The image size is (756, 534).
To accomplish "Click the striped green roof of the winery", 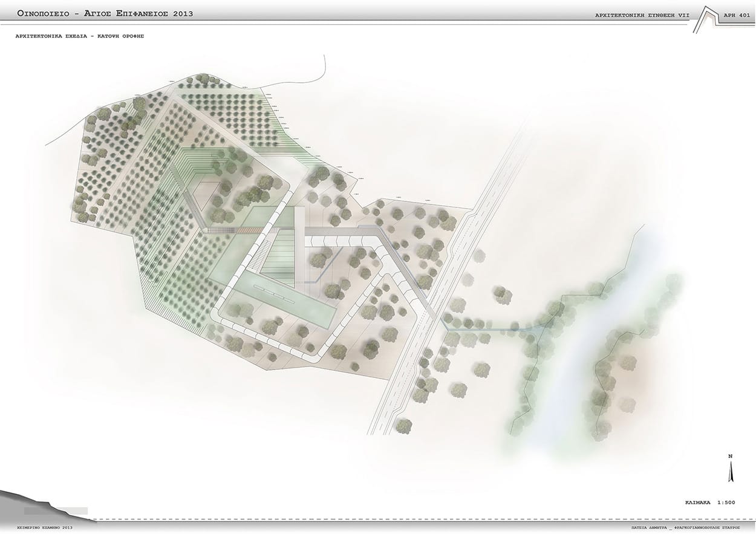I will (x=279, y=254).
